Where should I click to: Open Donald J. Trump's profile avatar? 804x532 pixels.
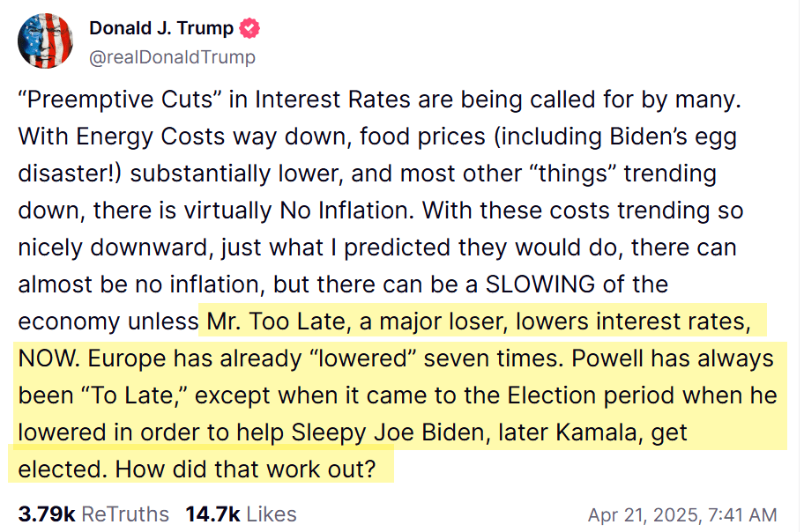coord(46,41)
